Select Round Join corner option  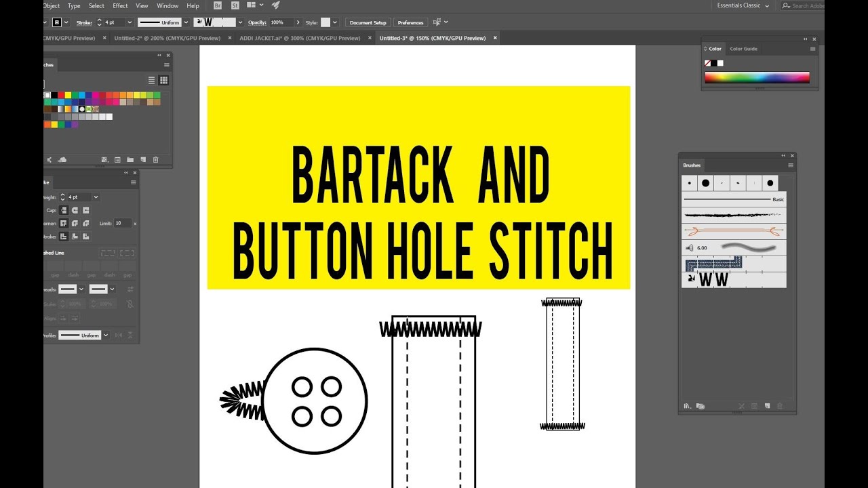[75, 223]
